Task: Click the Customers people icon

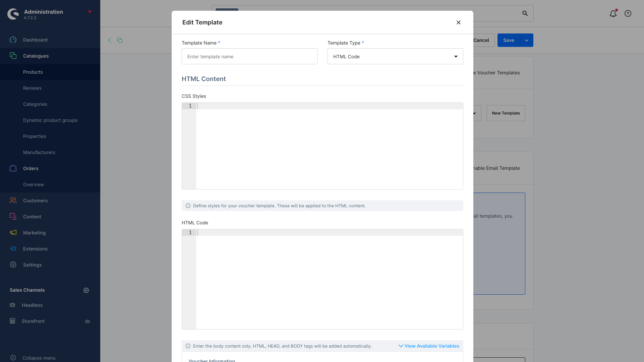Action: pyautogui.click(x=13, y=201)
